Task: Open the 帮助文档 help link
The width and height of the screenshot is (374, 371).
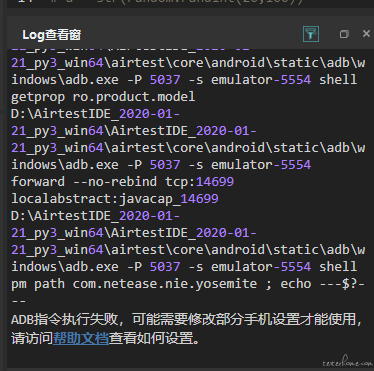Action: pyautogui.click(x=81, y=338)
